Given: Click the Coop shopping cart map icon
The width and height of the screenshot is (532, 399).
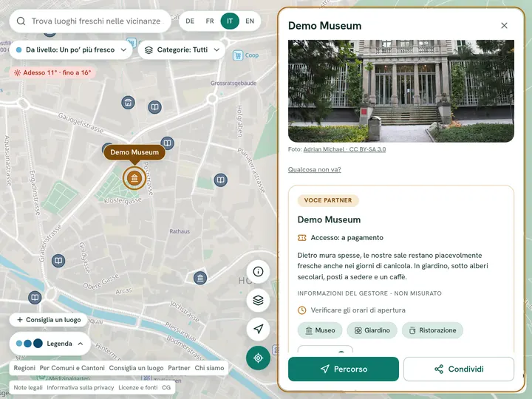Looking at the screenshot, I should (x=238, y=55).
